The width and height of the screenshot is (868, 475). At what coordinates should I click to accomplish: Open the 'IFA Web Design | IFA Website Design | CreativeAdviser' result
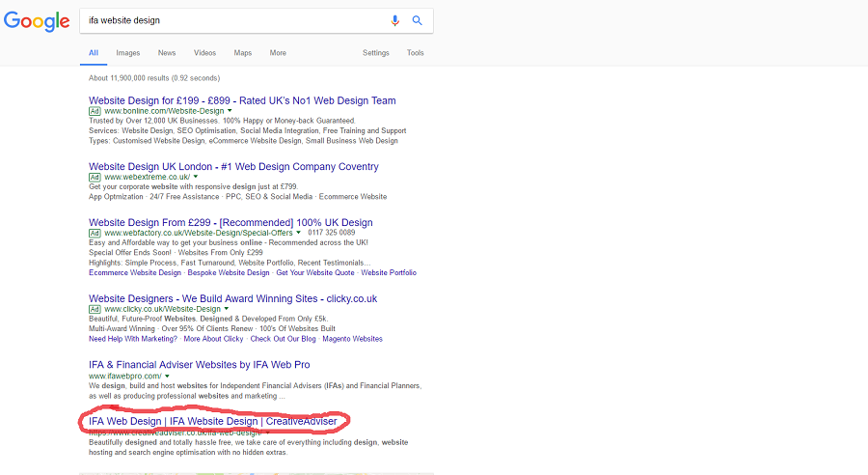[212, 421]
